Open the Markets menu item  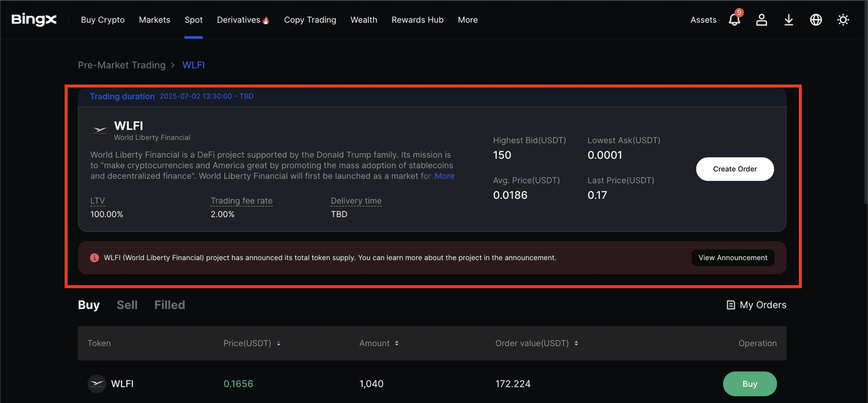[155, 20]
